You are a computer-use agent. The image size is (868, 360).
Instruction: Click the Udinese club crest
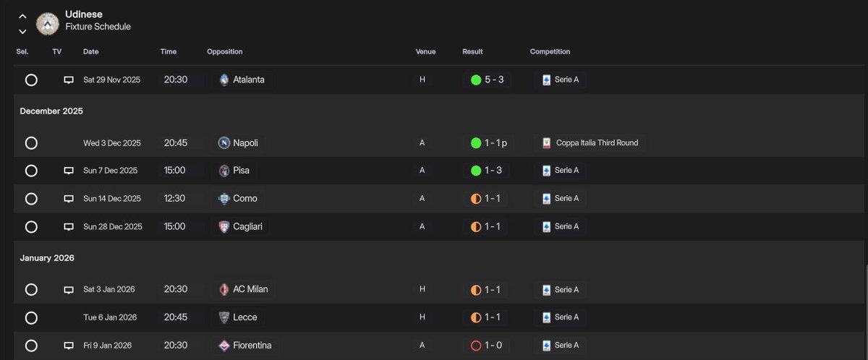[48, 23]
